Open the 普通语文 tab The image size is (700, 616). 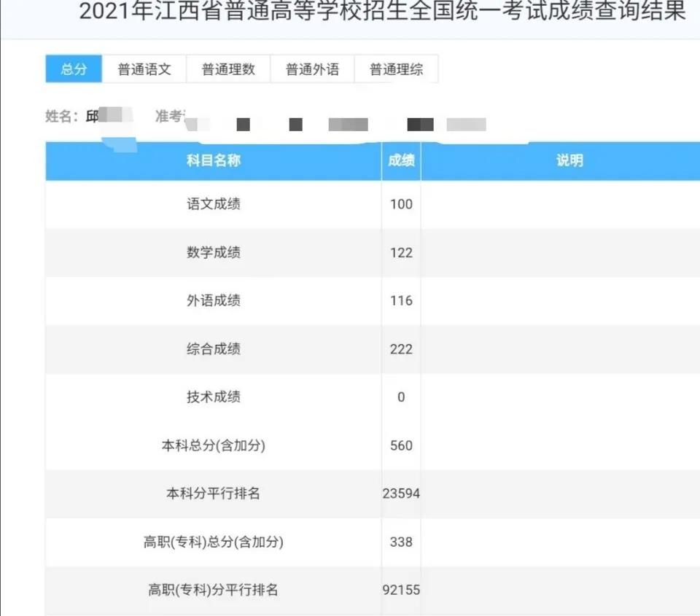144,69
